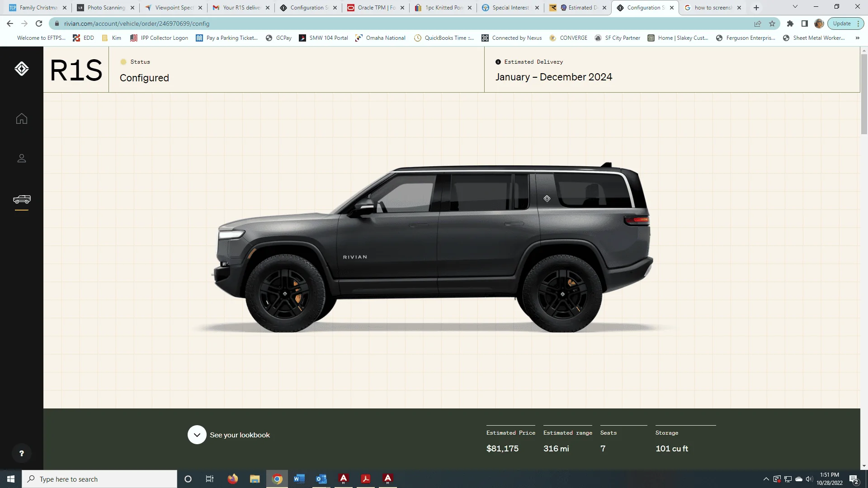Open Microsoft Word from the taskbar

(299, 479)
